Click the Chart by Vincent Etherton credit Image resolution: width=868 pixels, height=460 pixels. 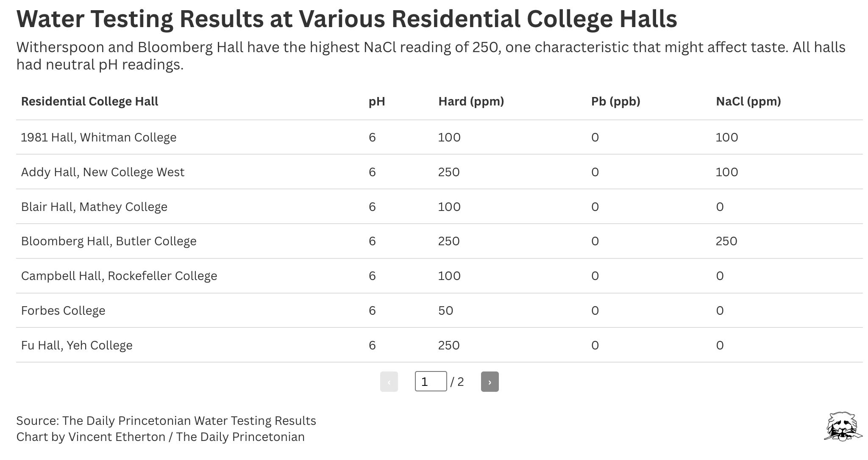[x=160, y=437]
